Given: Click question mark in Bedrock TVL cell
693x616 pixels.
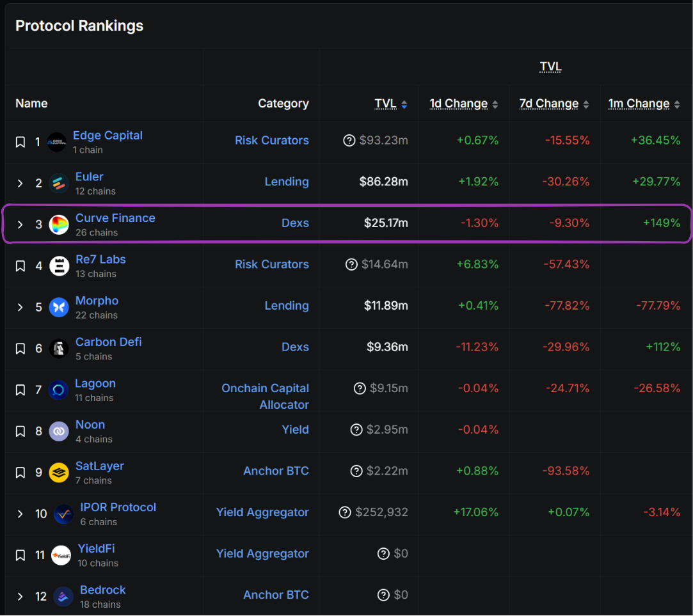Looking at the screenshot, I should click(x=384, y=595).
